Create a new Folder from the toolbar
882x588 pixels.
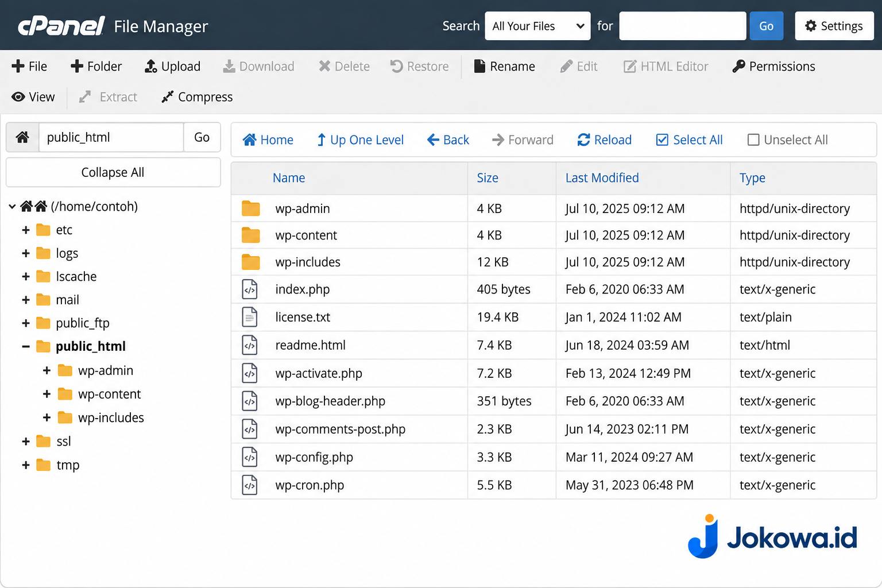pos(96,66)
